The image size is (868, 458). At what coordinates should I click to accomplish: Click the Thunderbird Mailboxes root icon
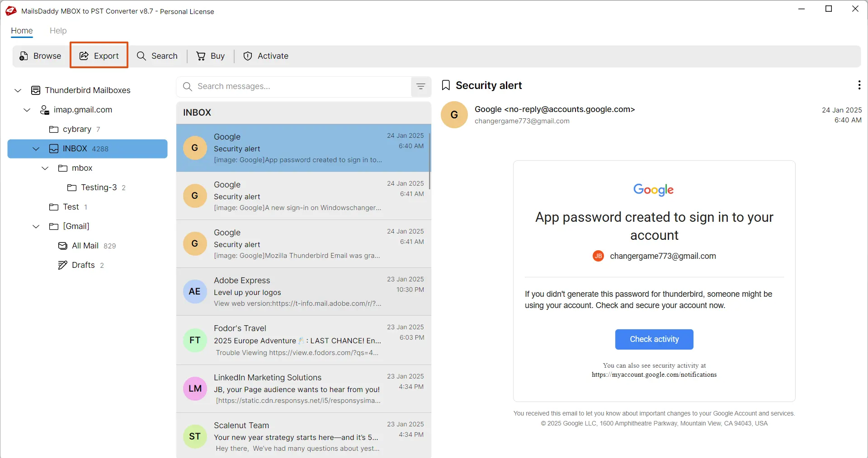(x=36, y=90)
